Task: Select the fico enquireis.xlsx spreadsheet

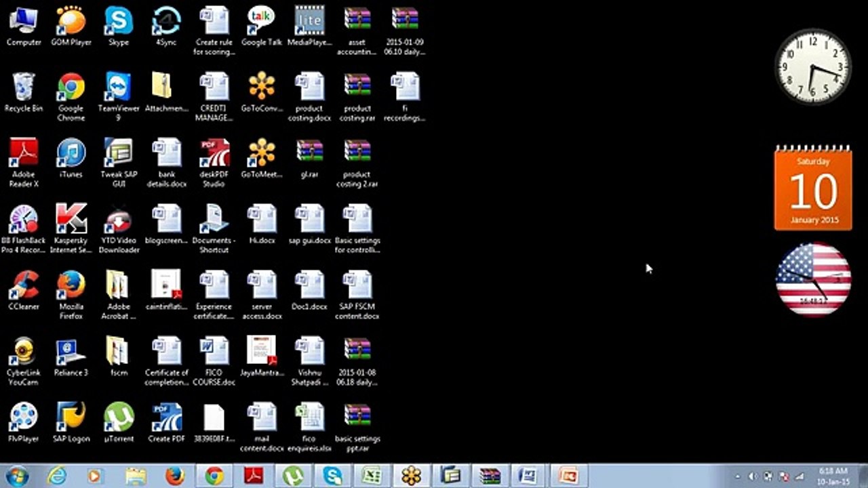Action: pyautogui.click(x=309, y=427)
